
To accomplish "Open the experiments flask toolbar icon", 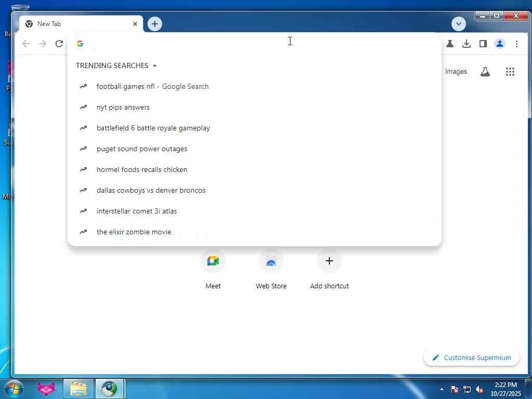I will [x=450, y=44].
